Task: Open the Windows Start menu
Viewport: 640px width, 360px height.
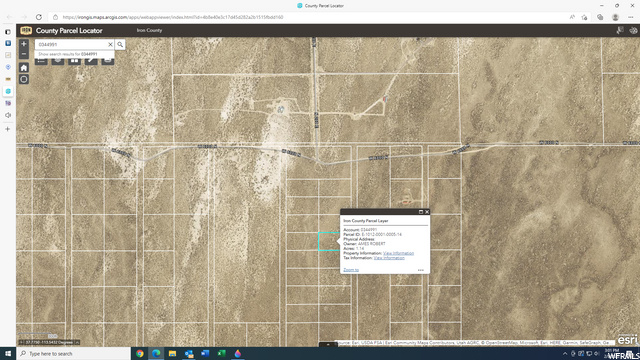Action: (8, 353)
